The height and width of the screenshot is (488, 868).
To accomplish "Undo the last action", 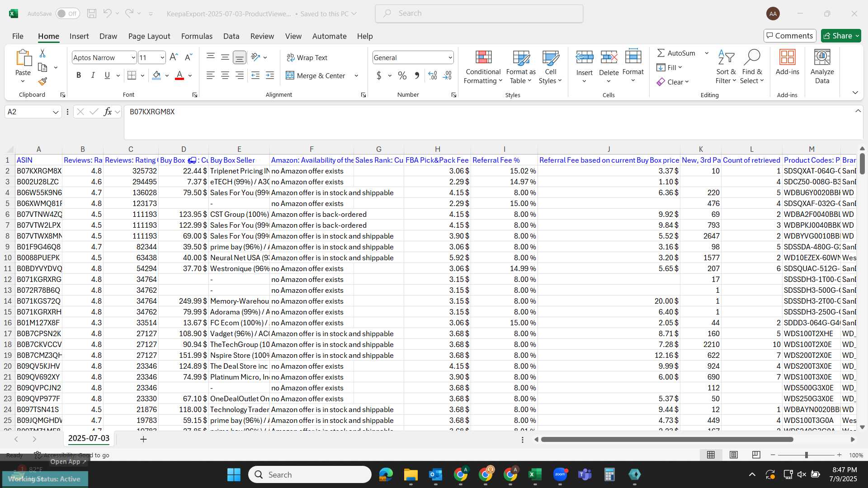I will pos(107,14).
